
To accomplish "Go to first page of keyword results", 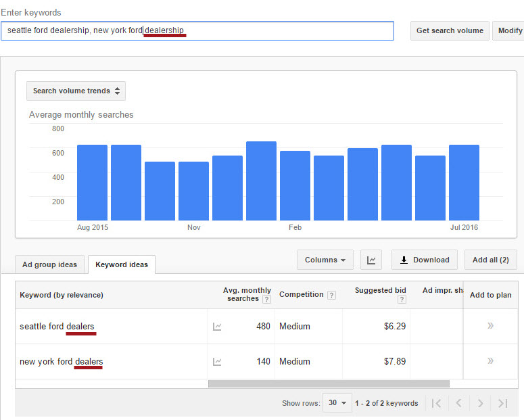I will (437, 403).
